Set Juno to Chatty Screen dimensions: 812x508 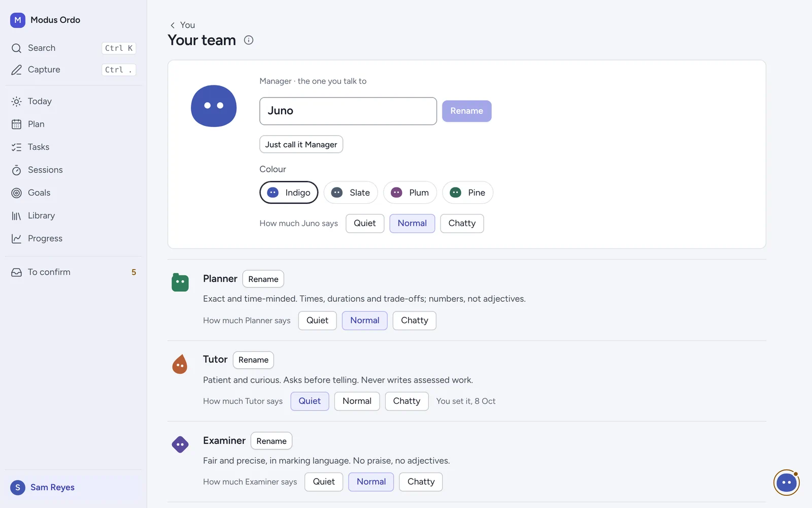coord(462,224)
